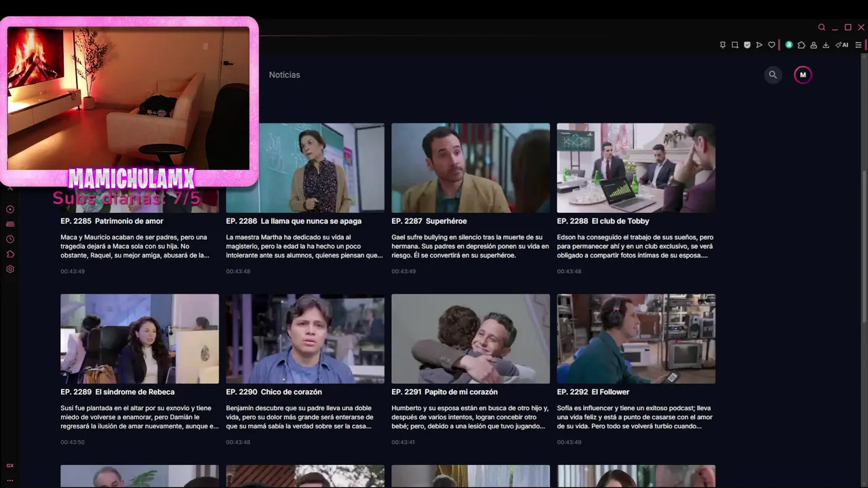Image resolution: width=868 pixels, height=488 pixels.
Task: Open the 'EP. 2290 Chico de corazón' title
Action: pyautogui.click(x=274, y=392)
